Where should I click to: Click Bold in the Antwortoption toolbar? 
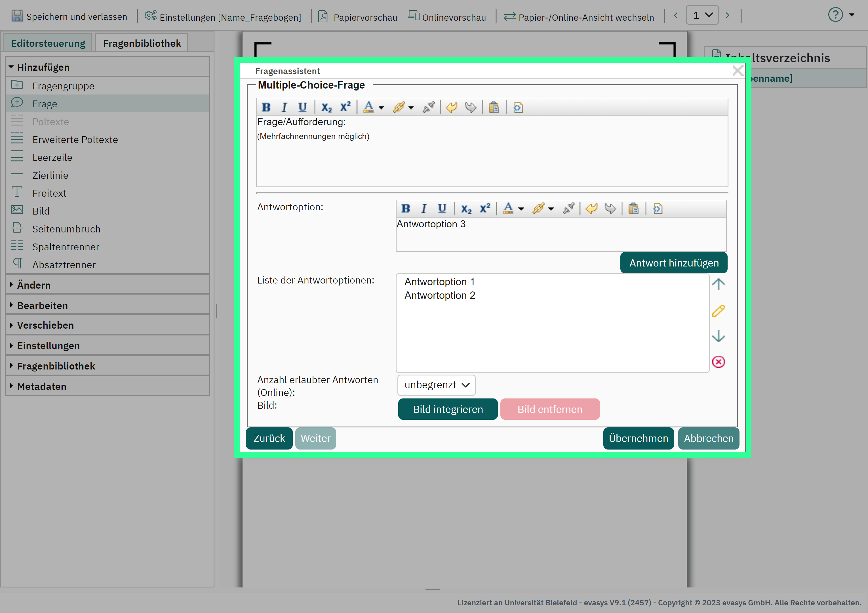tap(406, 208)
